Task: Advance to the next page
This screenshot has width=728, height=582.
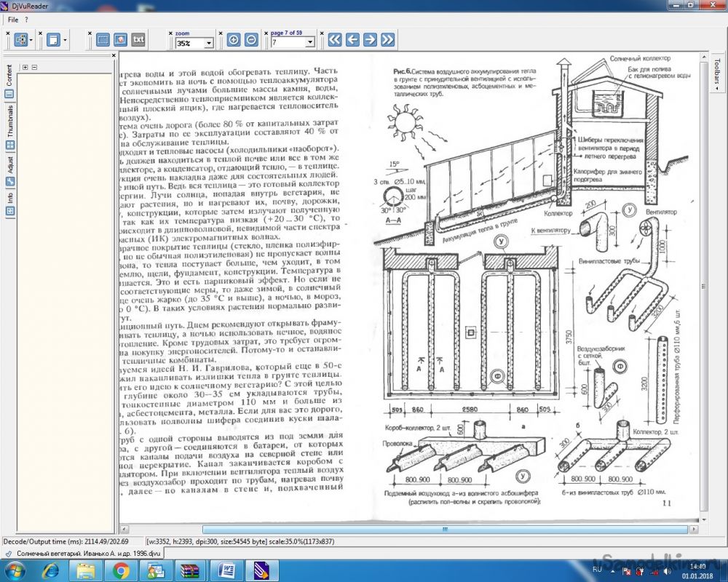Action: pyautogui.click(x=370, y=40)
